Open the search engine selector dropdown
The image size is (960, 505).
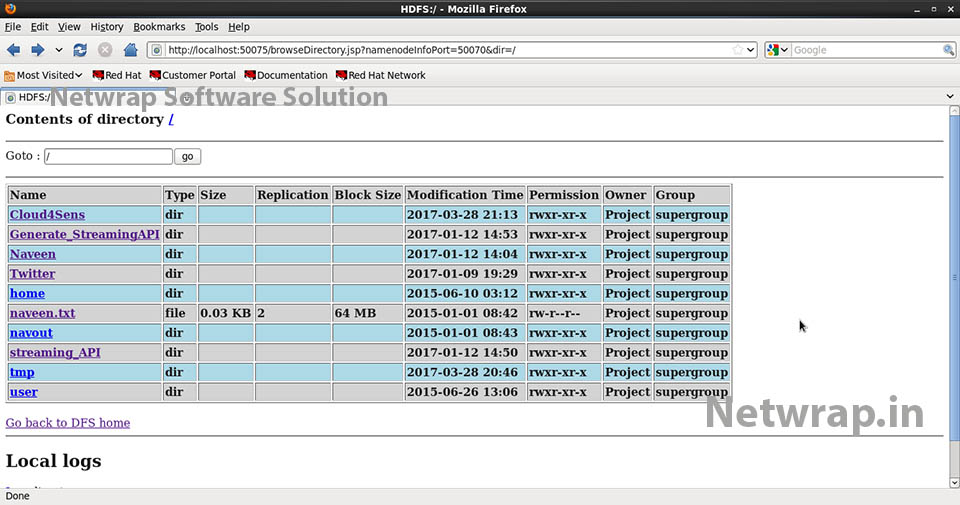click(x=778, y=50)
